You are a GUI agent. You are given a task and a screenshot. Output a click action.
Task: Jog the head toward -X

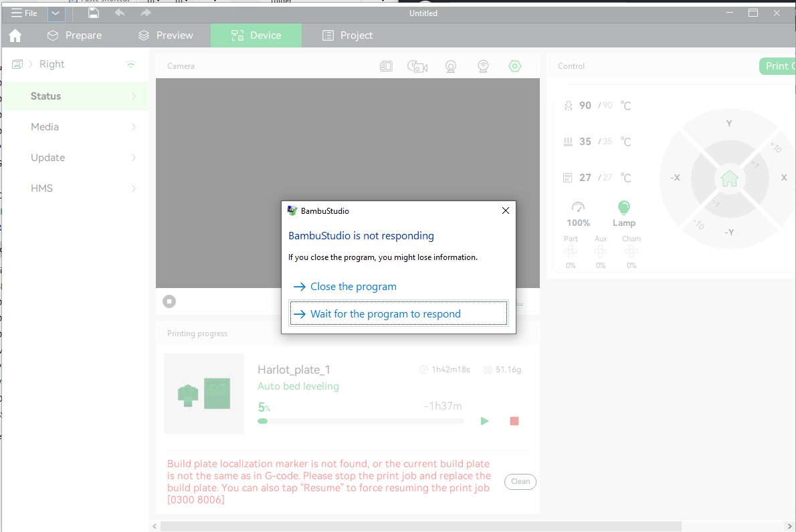675,178
